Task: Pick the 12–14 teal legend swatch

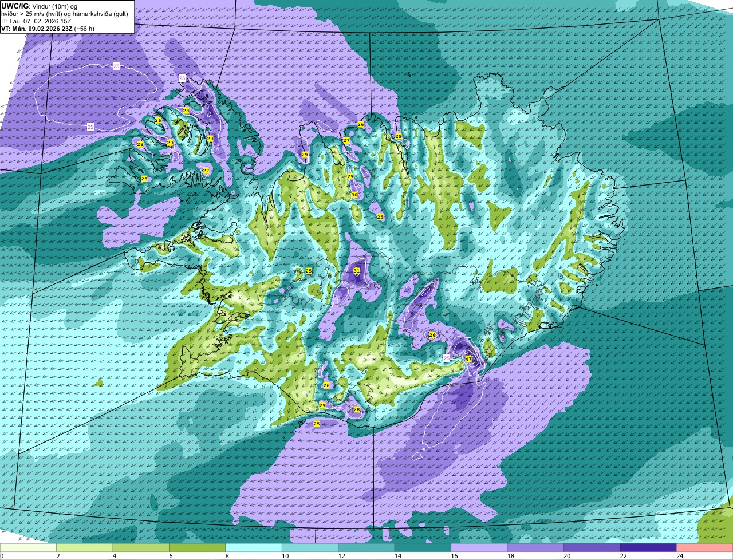Action: [x=366, y=547]
